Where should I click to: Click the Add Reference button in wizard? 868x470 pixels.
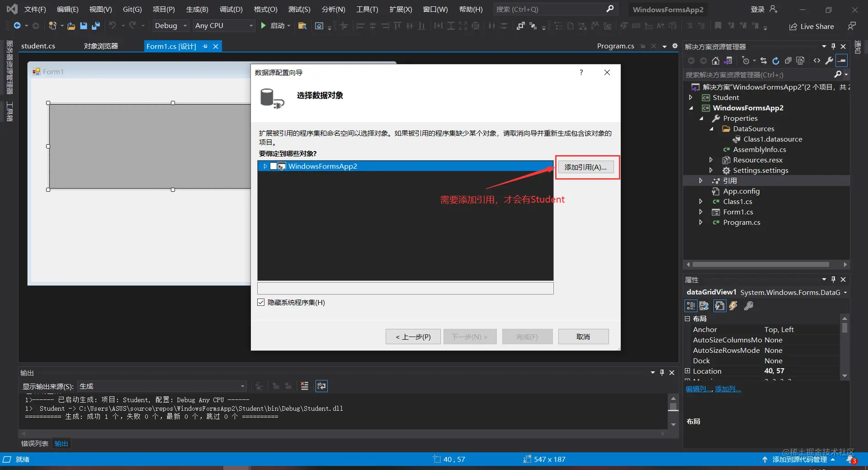click(585, 167)
